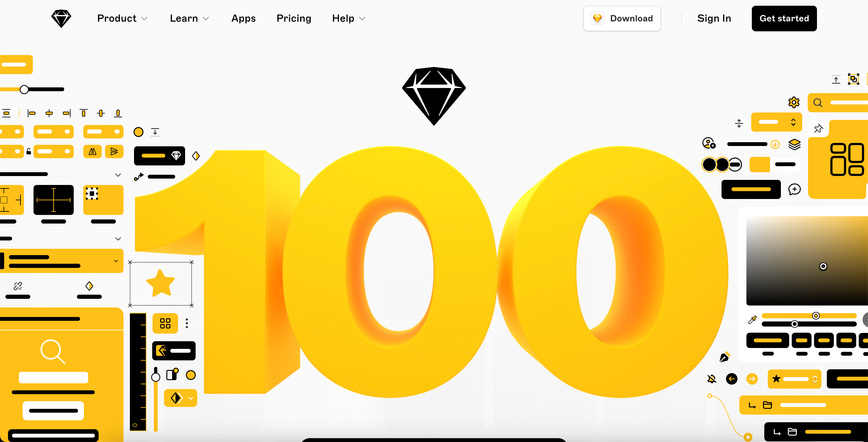The image size is (868, 442).
Task: Click the add collaborator person icon
Action: (709, 143)
